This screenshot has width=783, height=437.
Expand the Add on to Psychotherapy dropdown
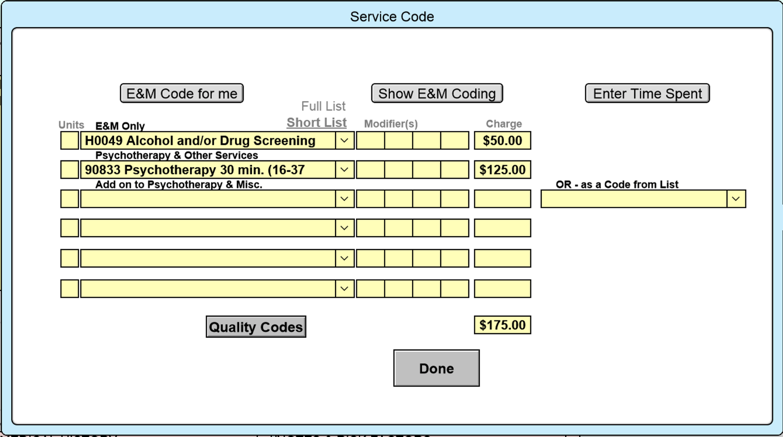[x=344, y=199]
